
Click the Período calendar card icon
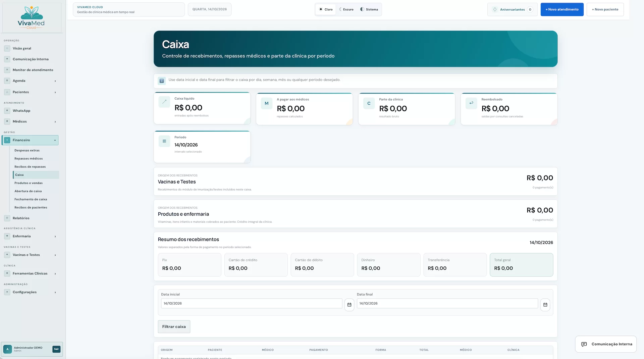[x=164, y=141]
